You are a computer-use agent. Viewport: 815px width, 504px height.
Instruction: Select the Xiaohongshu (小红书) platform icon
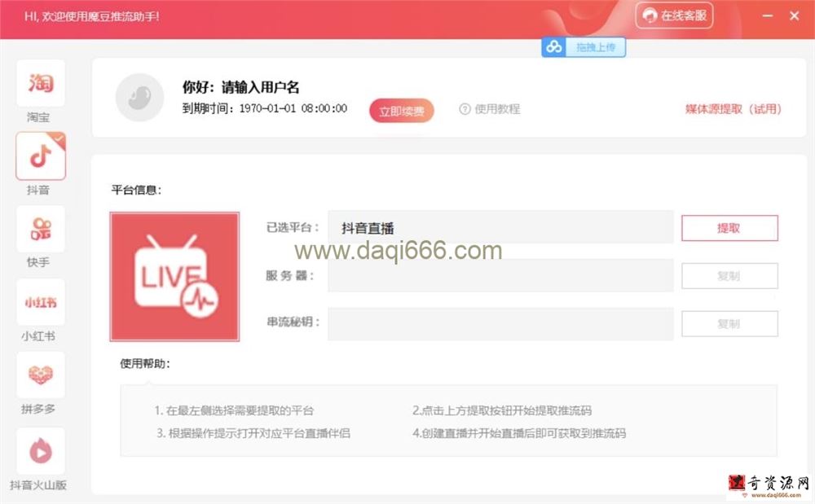click(41, 302)
